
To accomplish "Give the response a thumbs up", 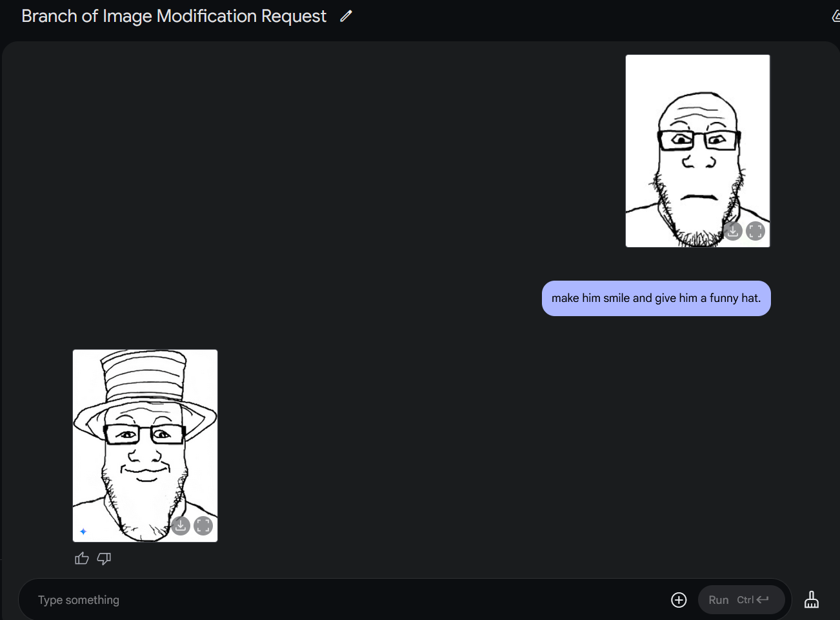I will (x=82, y=559).
